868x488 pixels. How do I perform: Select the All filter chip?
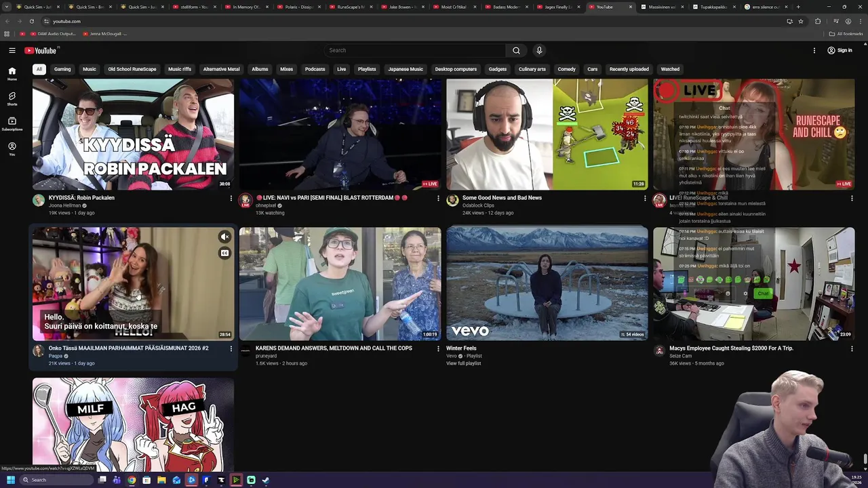tap(39, 69)
